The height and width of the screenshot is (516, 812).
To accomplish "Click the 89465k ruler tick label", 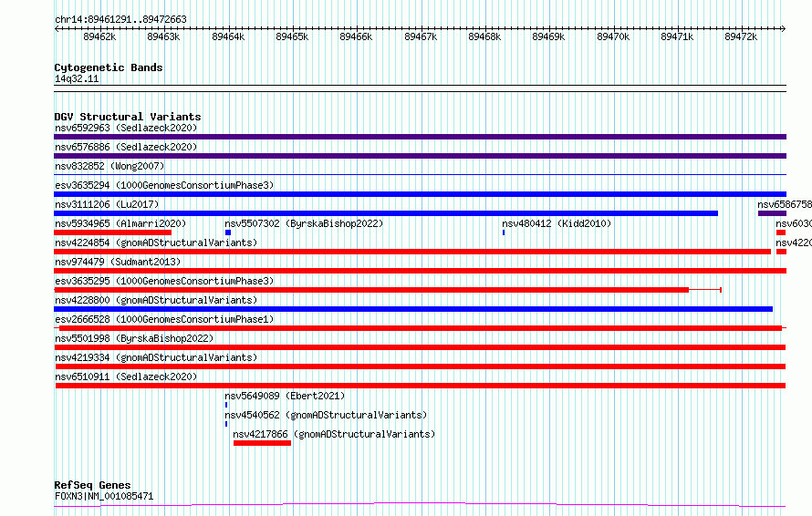I will coord(292,36).
